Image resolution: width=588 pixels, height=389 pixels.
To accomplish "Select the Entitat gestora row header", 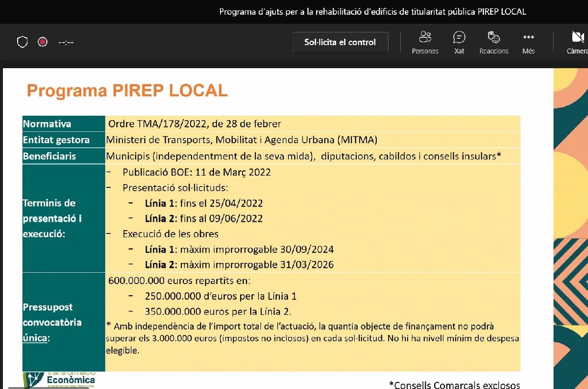I will 56,140.
